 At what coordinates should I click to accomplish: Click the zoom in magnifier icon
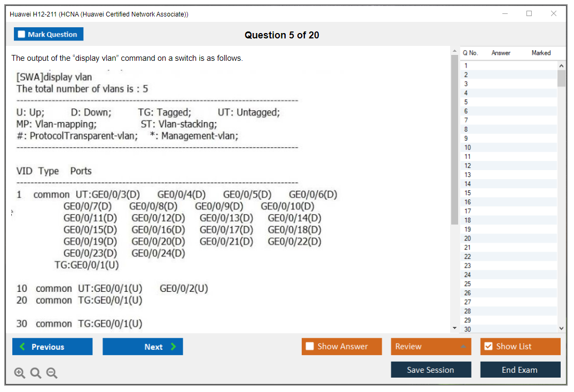[20, 373]
